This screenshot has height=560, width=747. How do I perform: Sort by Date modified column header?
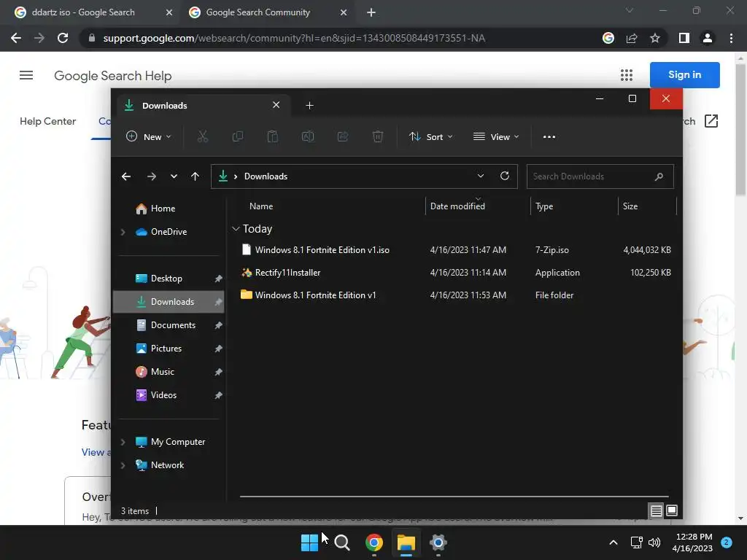pyautogui.click(x=457, y=206)
